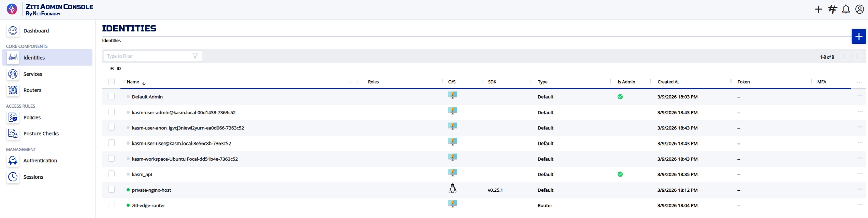Click OS monitor icon for ziti-edge-router
Viewport: 868px width, 218px height.
(452, 204)
